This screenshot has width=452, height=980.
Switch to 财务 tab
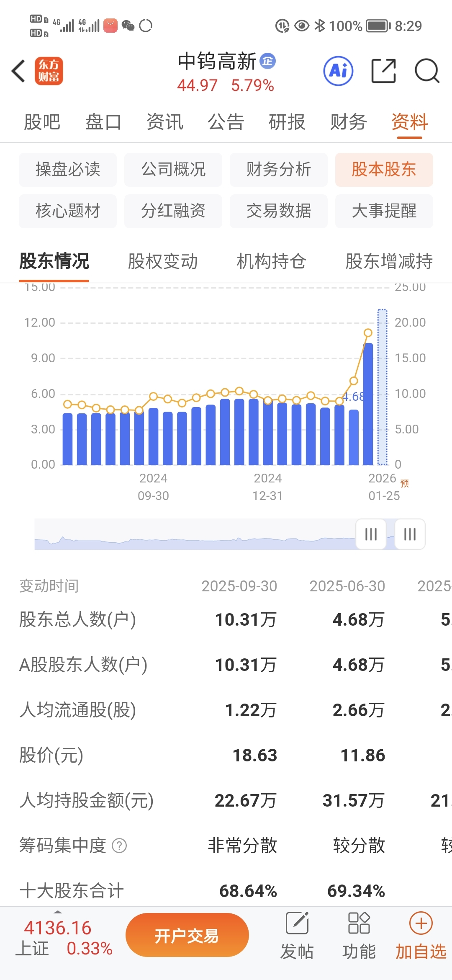click(x=348, y=122)
